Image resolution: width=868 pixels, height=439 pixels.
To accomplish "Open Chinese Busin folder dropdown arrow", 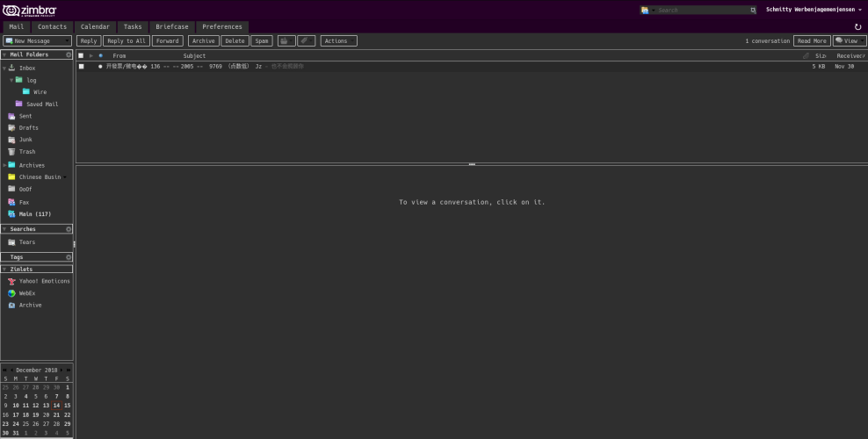I will pos(65,177).
